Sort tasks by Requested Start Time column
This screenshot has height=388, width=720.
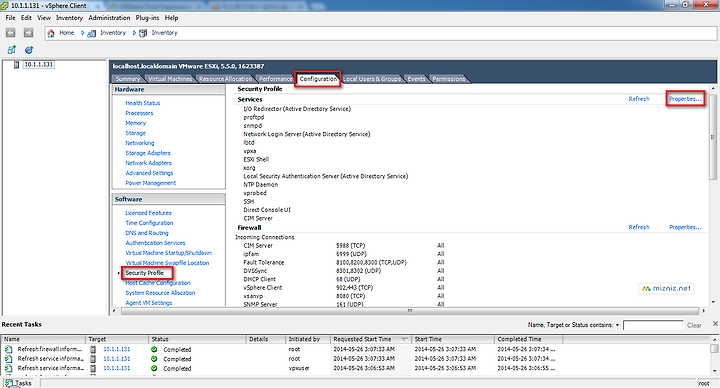pyautogui.click(x=371, y=339)
